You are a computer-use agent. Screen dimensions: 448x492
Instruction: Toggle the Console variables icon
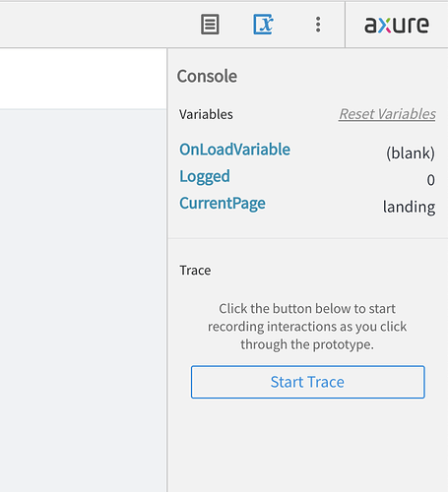(x=263, y=25)
